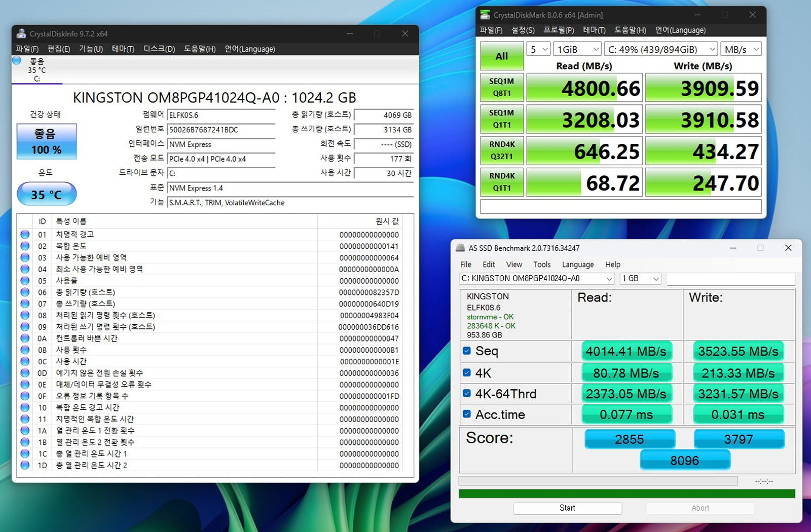The height and width of the screenshot is (532, 811).
Task: Click status orb for attribute 10 복합 온도 경고
Action: tap(25, 407)
